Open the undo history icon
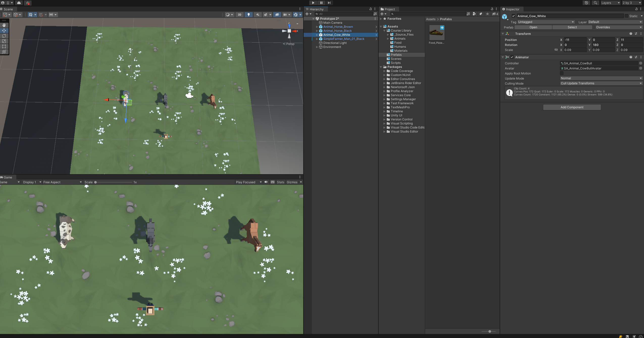The height and width of the screenshot is (338, 644). point(586,3)
